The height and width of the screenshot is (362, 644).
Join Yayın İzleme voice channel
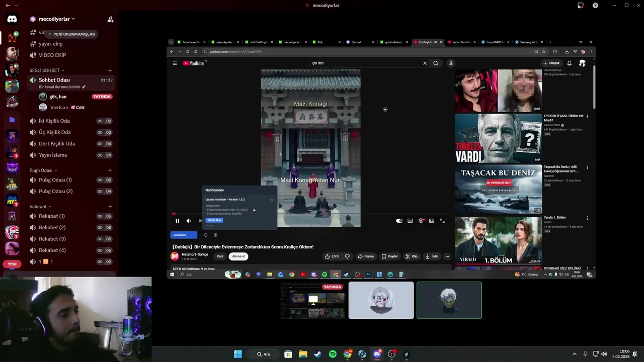pos(71,155)
